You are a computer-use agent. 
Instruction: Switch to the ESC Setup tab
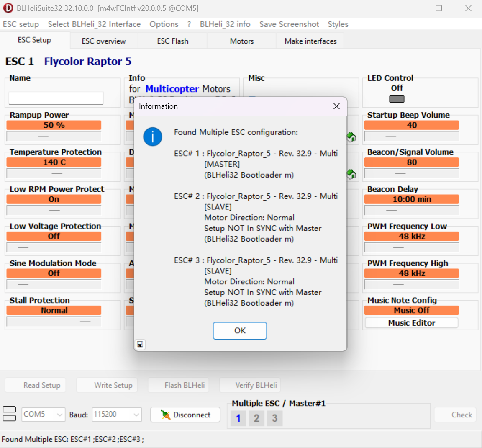(34, 40)
